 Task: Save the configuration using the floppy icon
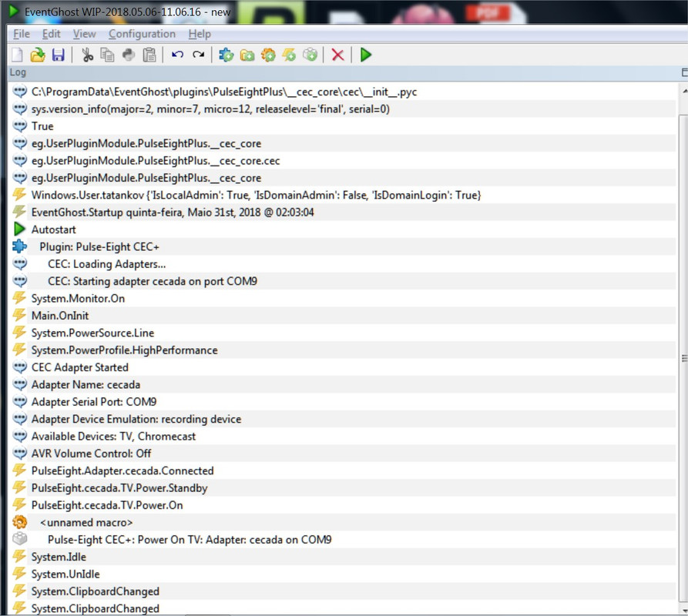point(59,55)
